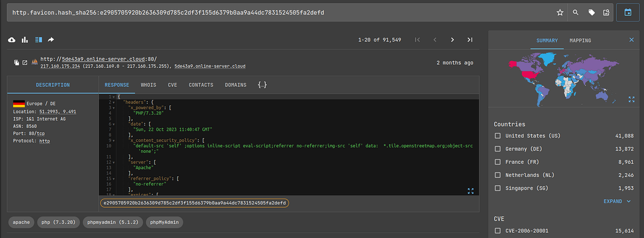
Task: Switch to the Description tab
Action: [x=53, y=85]
